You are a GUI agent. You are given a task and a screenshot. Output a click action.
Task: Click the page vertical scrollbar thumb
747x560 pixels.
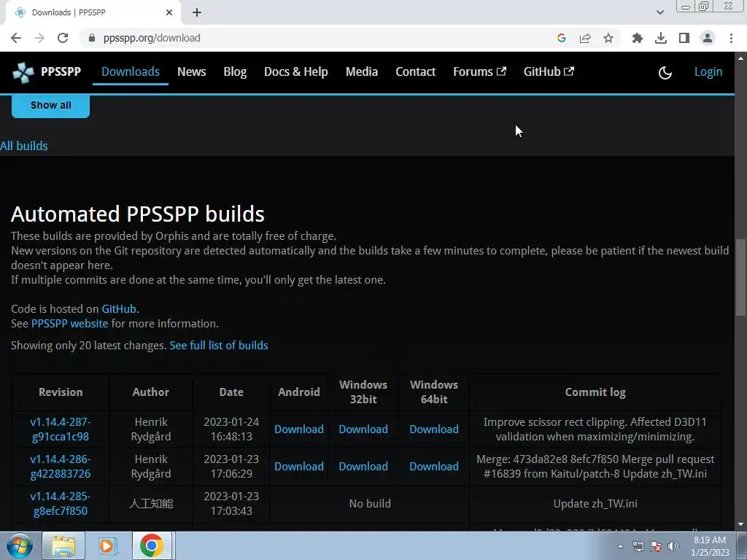pyautogui.click(x=740, y=276)
